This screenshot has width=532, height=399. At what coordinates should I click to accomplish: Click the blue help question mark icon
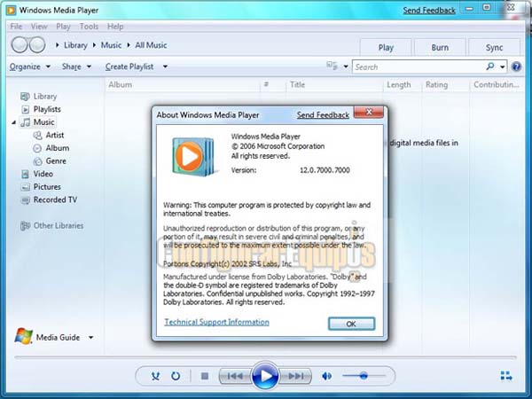pyautogui.click(x=516, y=66)
